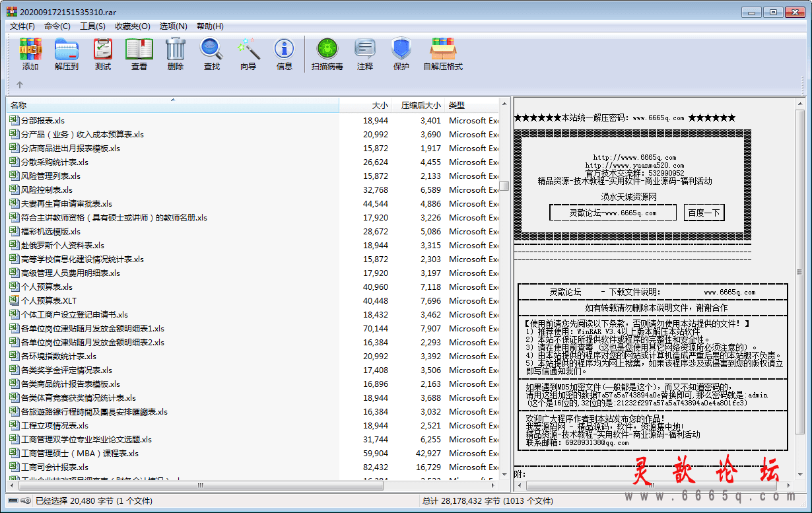
Task: Select file 风险管理列表.xls
Action: (x=51, y=176)
